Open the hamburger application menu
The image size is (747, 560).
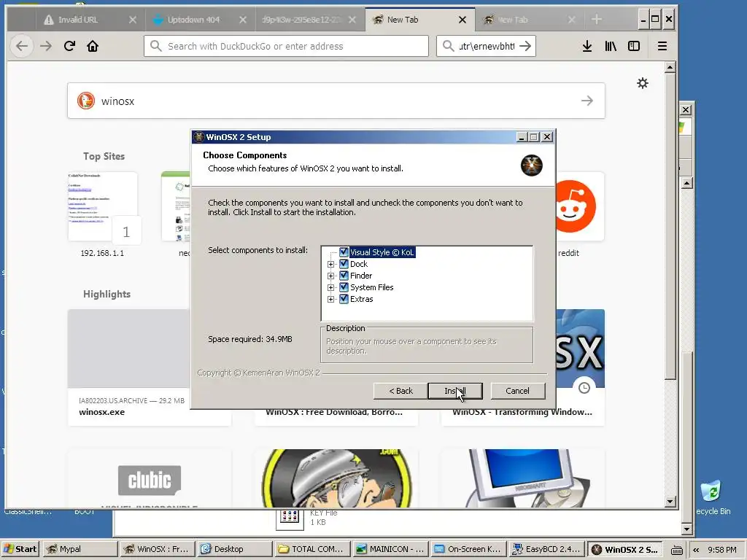click(662, 46)
